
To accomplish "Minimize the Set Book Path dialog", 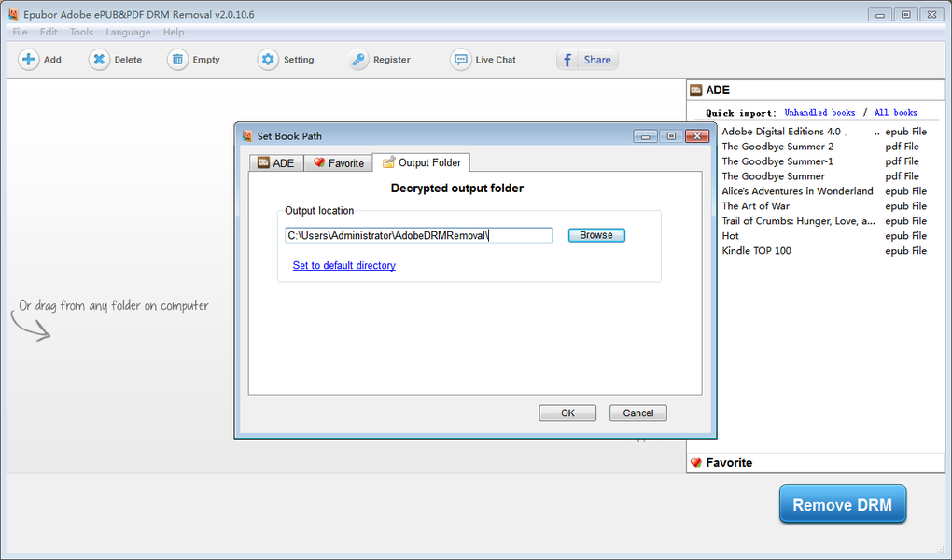I will tap(645, 136).
